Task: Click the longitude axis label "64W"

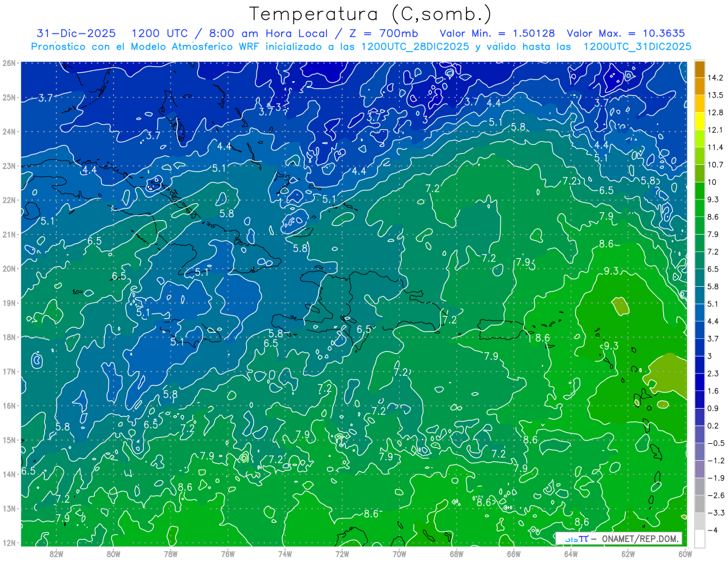Action: pyautogui.click(x=570, y=553)
